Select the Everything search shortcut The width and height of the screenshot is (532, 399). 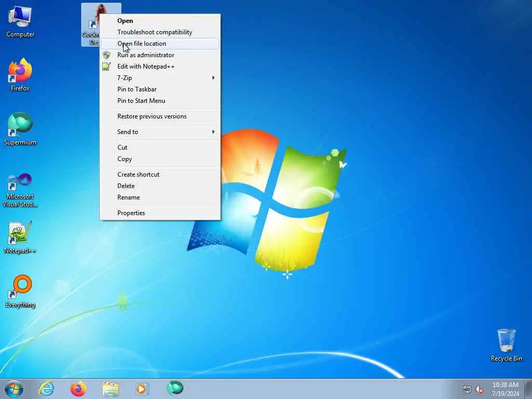[x=20, y=291]
